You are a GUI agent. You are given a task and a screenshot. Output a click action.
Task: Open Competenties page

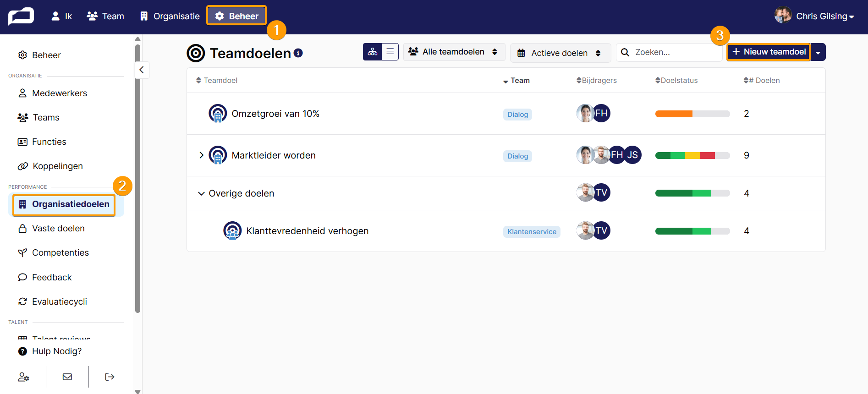[53, 252]
